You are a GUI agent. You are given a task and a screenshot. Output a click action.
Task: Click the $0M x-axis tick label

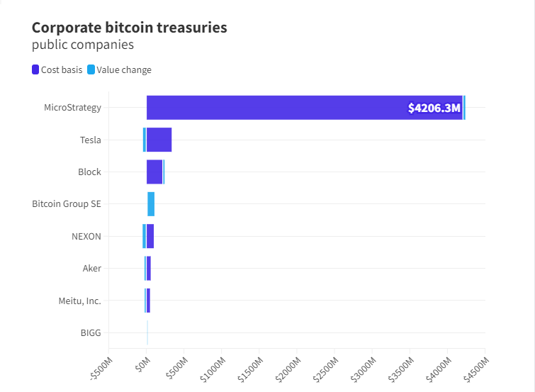pyautogui.click(x=142, y=364)
